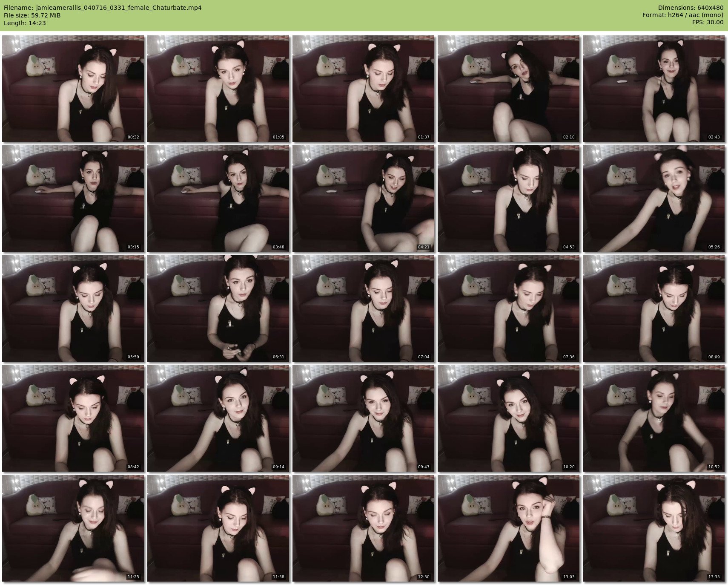728x585 pixels.
Task: Open the thumbnail stamped 09:47
Action: pos(363,418)
